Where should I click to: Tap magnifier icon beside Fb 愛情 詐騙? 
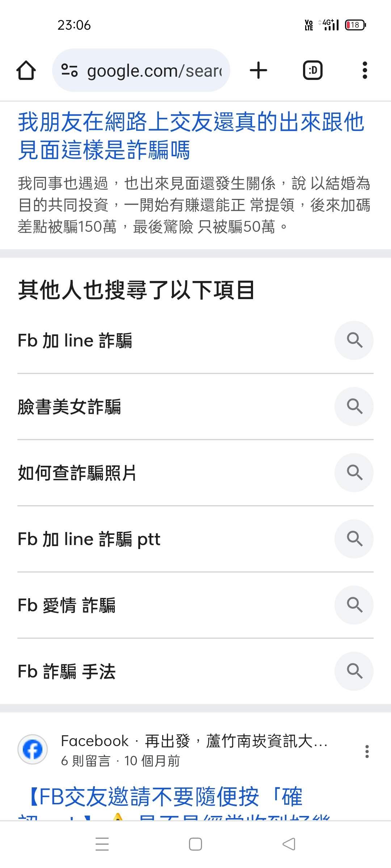click(x=354, y=605)
